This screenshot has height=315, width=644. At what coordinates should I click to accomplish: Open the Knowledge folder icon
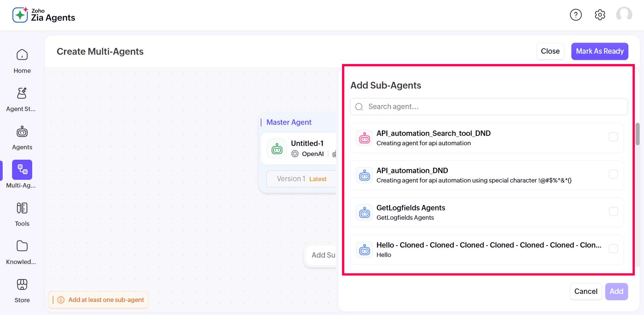click(x=22, y=246)
